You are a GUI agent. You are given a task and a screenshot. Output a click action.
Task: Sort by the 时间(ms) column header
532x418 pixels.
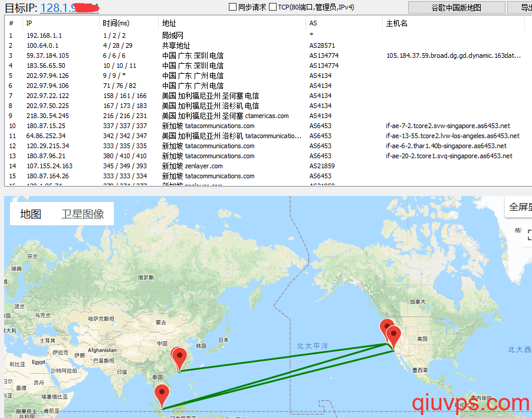(129, 23)
